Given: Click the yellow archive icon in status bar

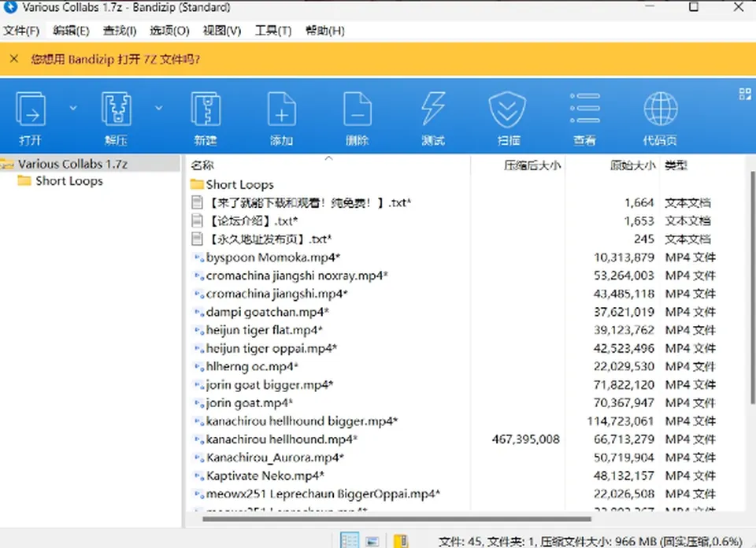Looking at the screenshot, I should 401,541.
